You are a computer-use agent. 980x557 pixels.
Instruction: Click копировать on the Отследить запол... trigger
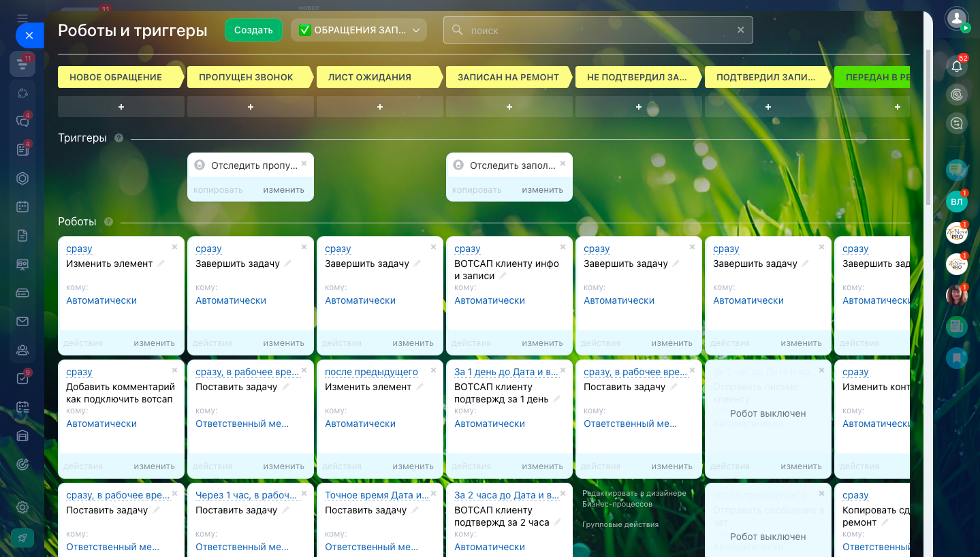coord(477,190)
